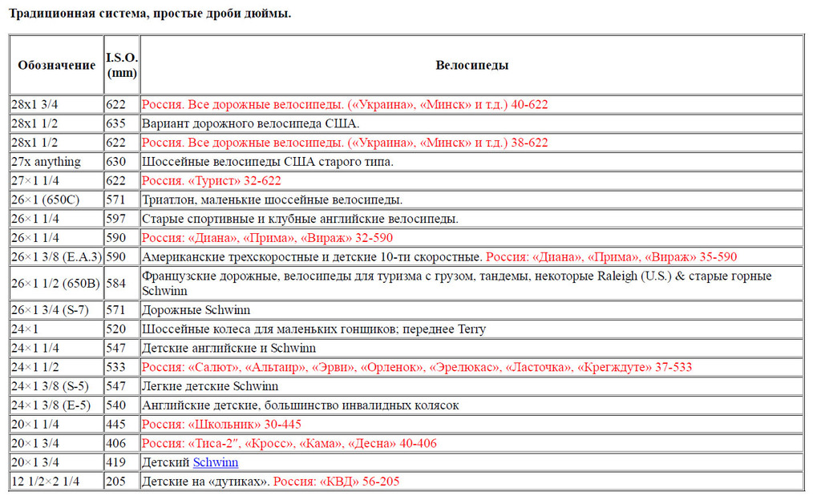Click the red «Турист» 32-622 text

(212, 181)
